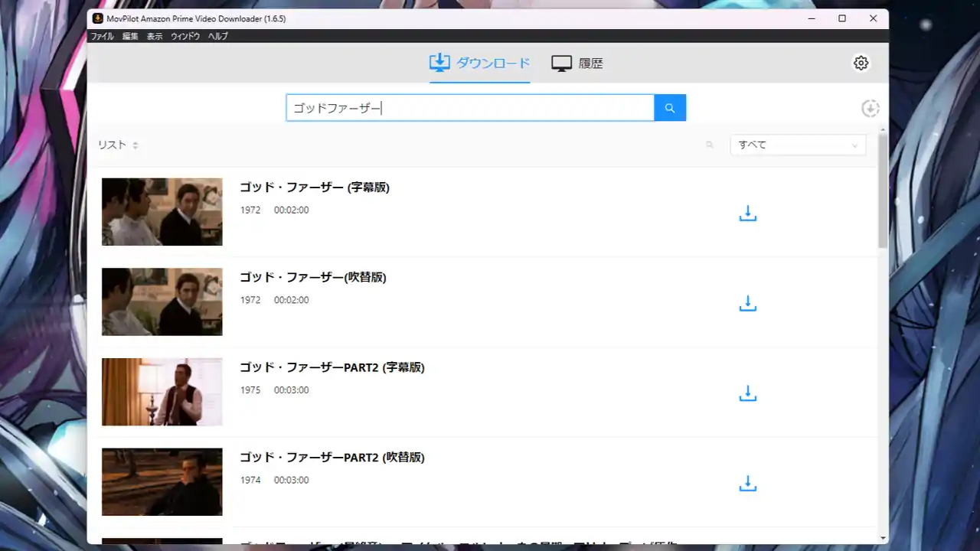Select the title ゴッド・ファーザー(吹替版)
Screen dimensions: 980x551
click(313, 277)
